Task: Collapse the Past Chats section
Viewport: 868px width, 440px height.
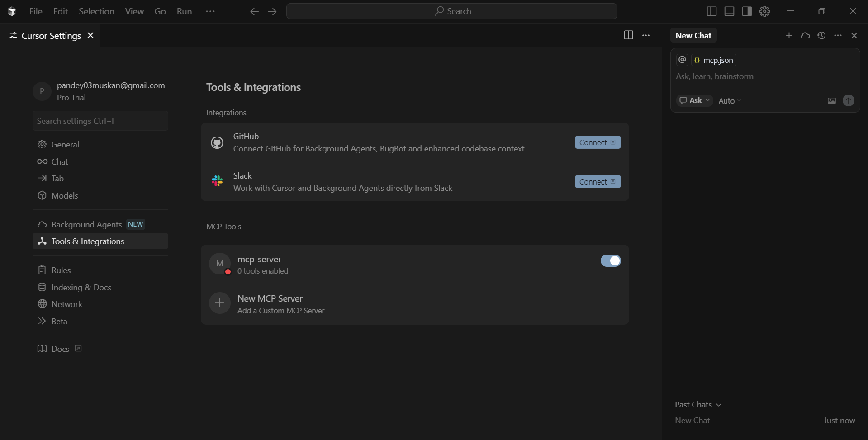Action: pyautogui.click(x=698, y=405)
